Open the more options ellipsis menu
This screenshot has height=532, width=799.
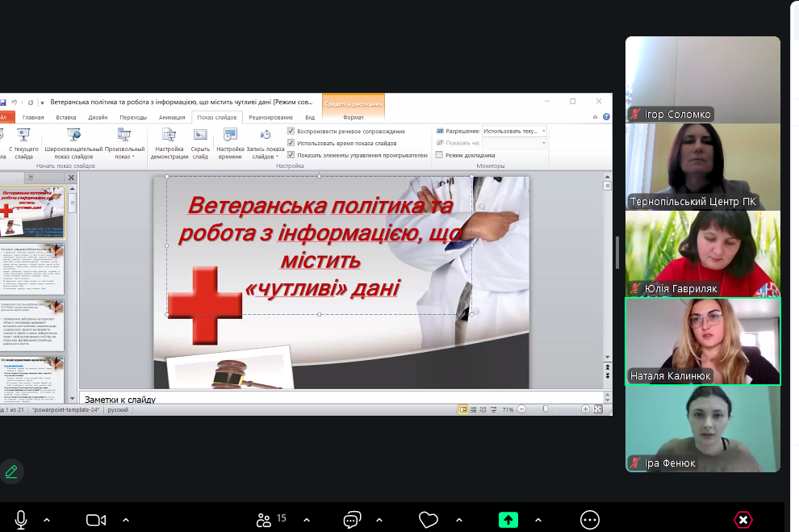[590, 520]
